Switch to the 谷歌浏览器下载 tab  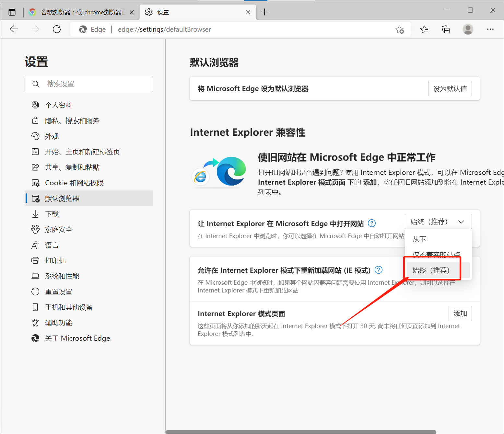pyautogui.click(x=81, y=12)
